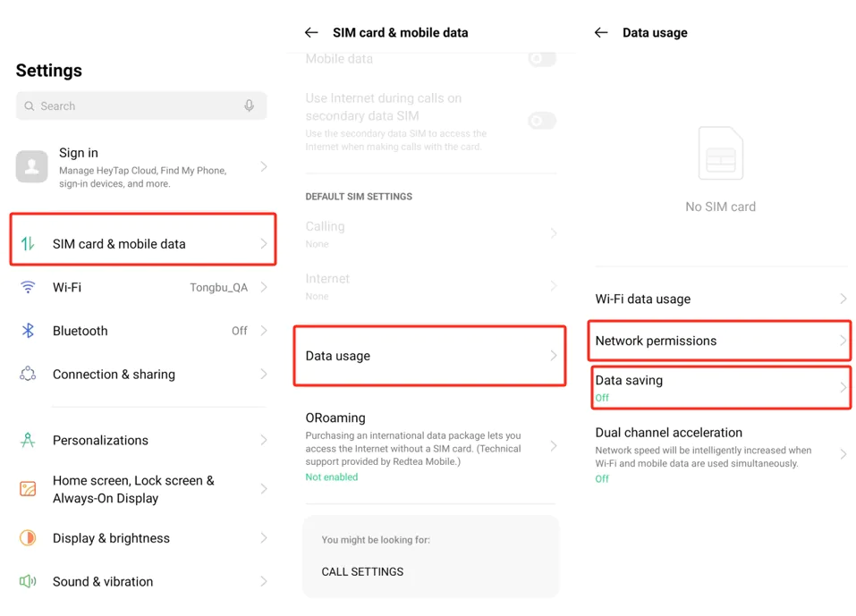The height and width of the screenshot is (616, 856).
Task: Open Wi-Fi data usage chevron
Action: [843, 299]
